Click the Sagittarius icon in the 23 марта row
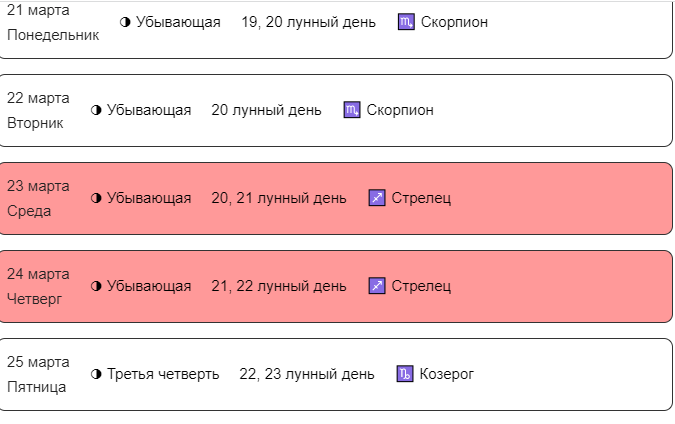Viewport: 675px width, 424px height. [377, 198]
